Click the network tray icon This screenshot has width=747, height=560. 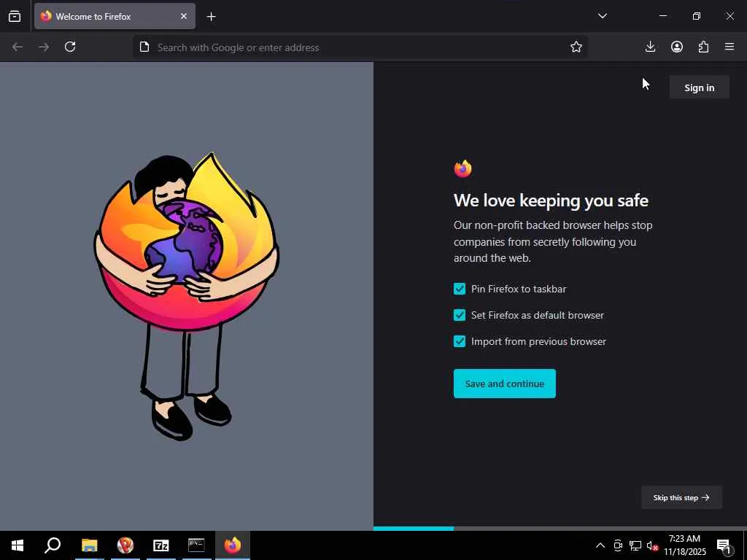(635, 545)
